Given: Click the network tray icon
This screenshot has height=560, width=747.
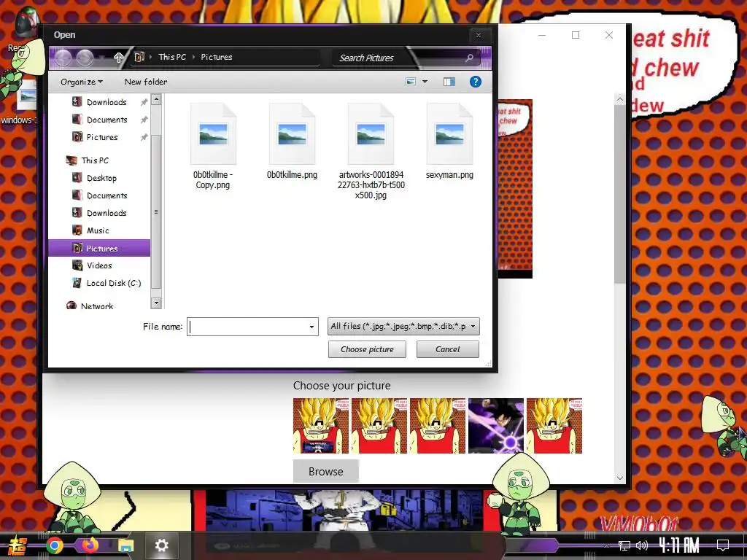Looking at the screenshot, I should (624, 545).
